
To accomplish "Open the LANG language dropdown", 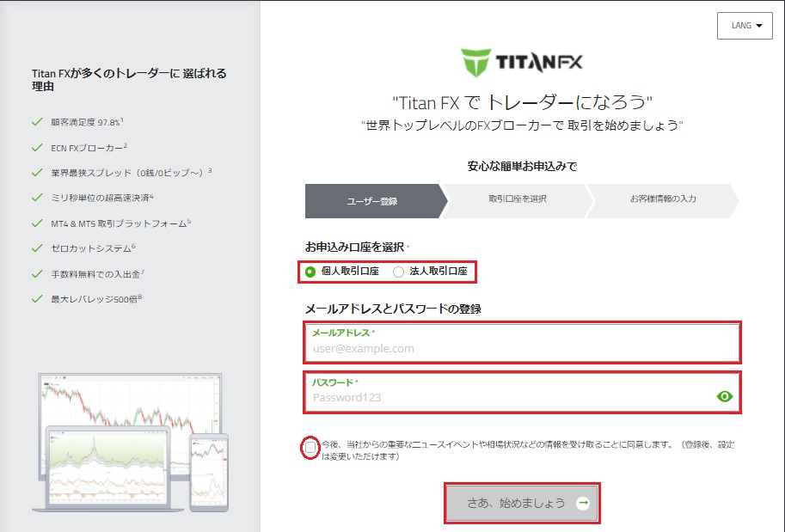I will [x=745, y=26].
